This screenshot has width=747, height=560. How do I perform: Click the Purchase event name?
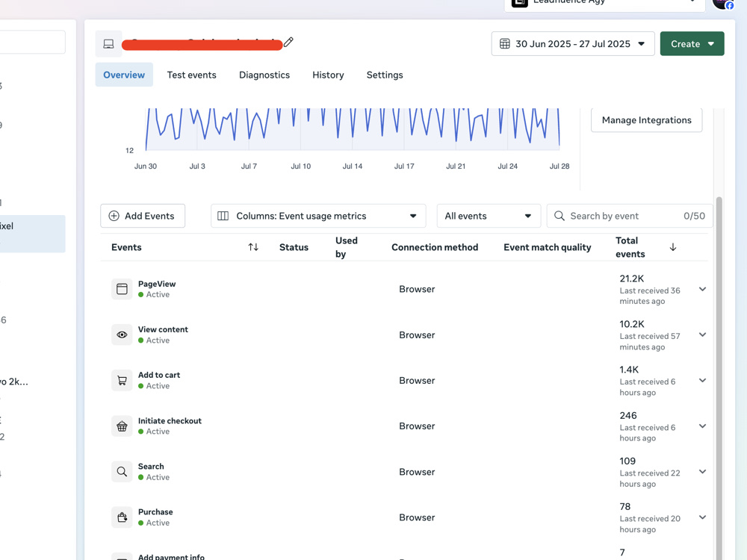click(x=155, y=512)
